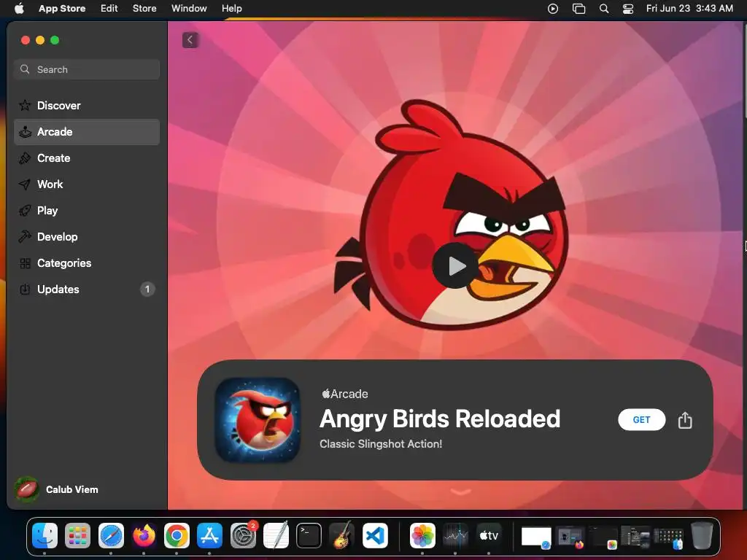Select Arcade in the sidebar
The width and height of the screenshot is (747, 560).
coord(87,132)
